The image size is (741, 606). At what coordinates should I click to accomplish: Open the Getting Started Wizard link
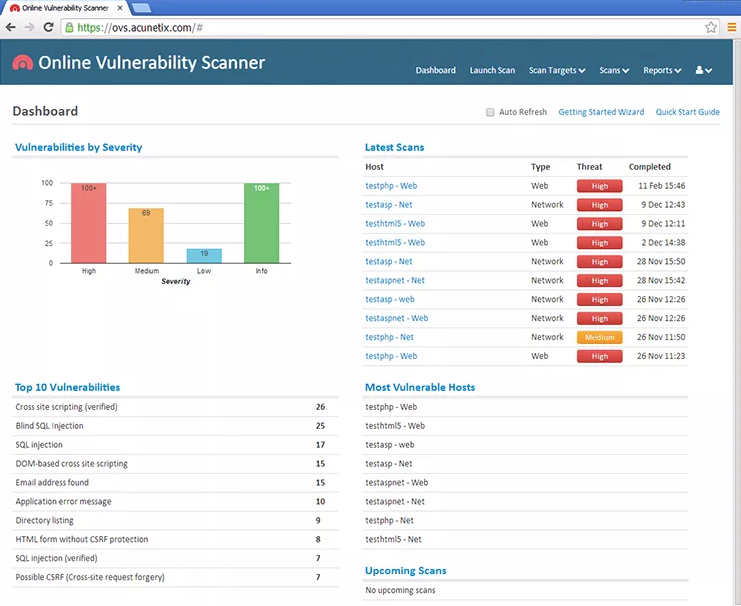tap(601, 112)
